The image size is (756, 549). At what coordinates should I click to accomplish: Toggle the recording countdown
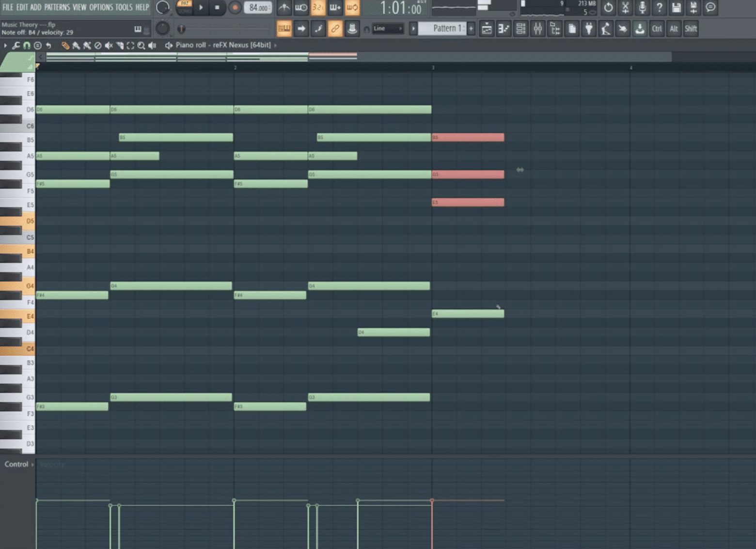point(318,7)
